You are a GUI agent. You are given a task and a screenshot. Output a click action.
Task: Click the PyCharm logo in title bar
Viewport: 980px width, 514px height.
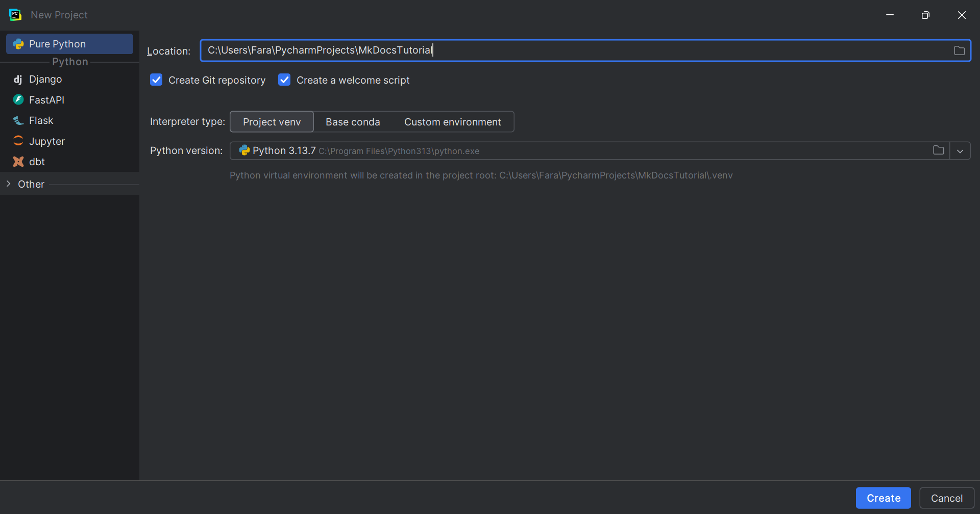[15, 15]
